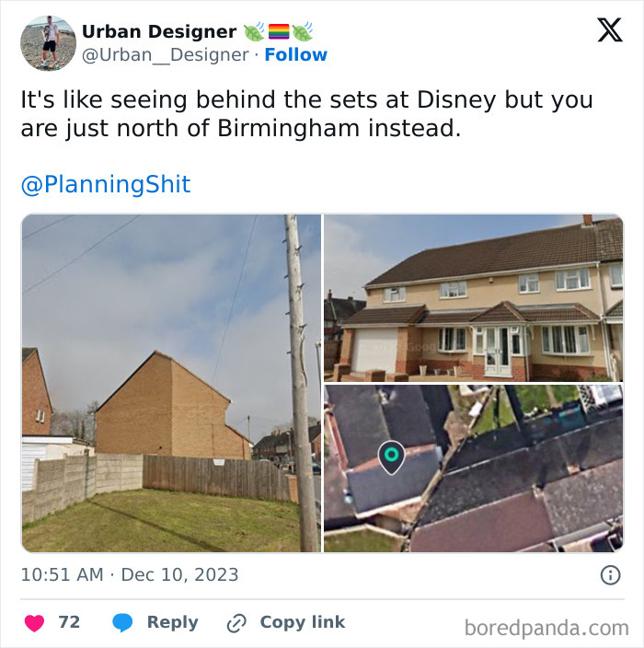
Task: Click the blue reply bubble icon
Action: (122, 623)
